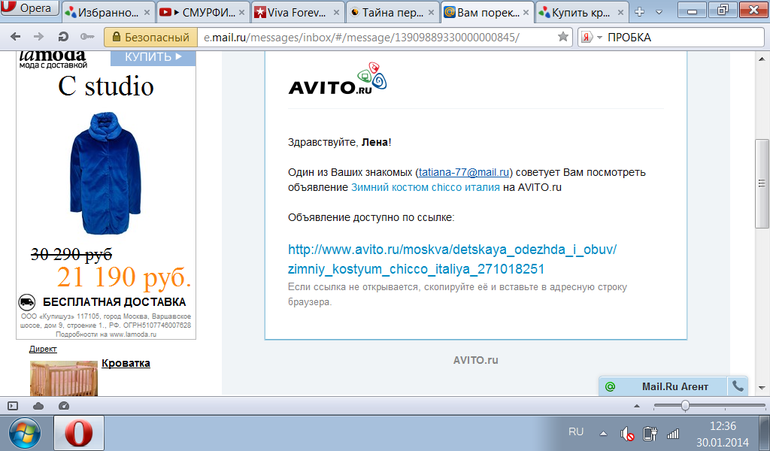This screenshot has width=770, height=451.
Task: Open the Opera main menu button
Action: coord(29,8)
